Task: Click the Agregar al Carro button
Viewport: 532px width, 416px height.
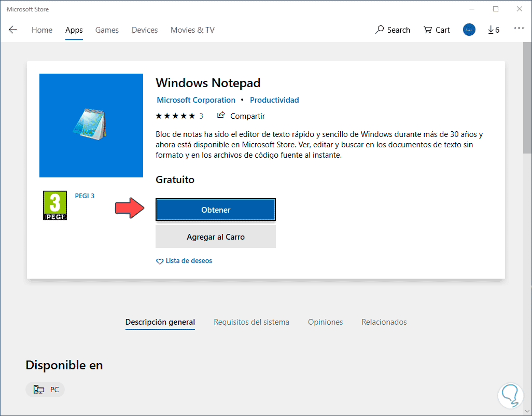Action: click(216, 237)
